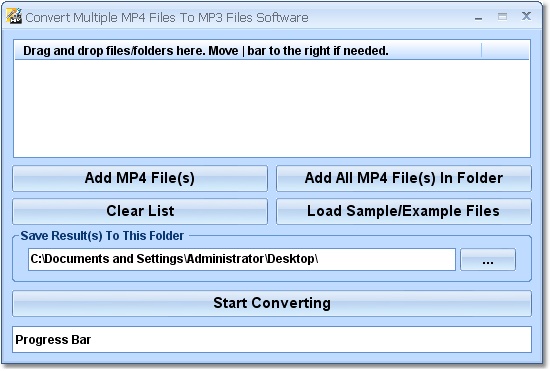Image resolution: width=550 pixels, height=371 pixels.
Task: Click the application icon in title bar
Action: (x=14, y=16)
